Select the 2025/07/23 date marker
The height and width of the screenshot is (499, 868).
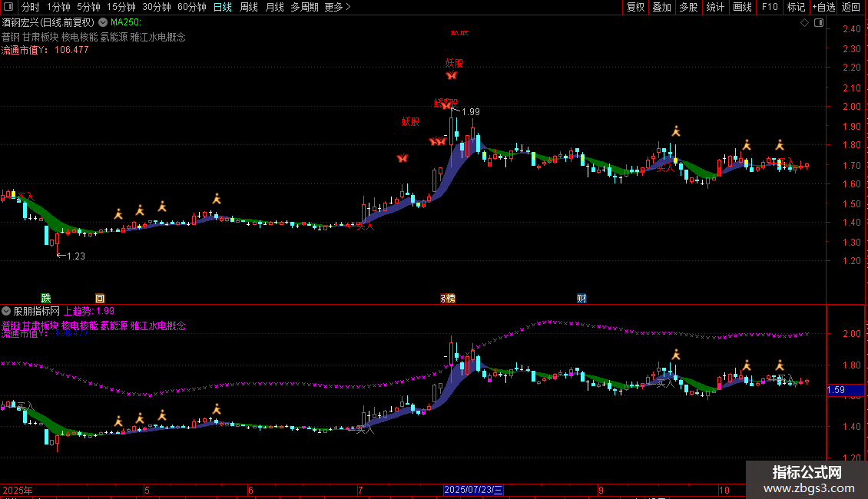click(473, 490)
